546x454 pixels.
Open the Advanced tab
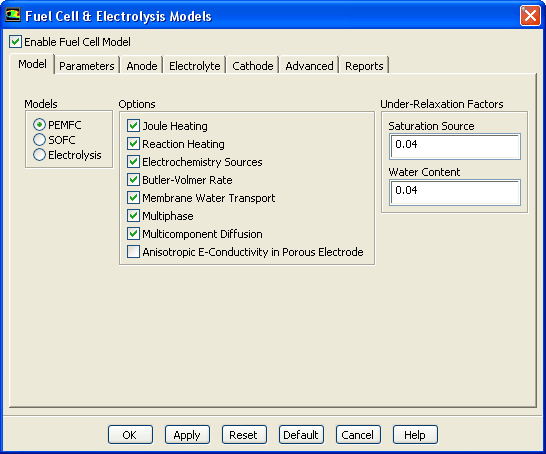[x=309, y=66]
